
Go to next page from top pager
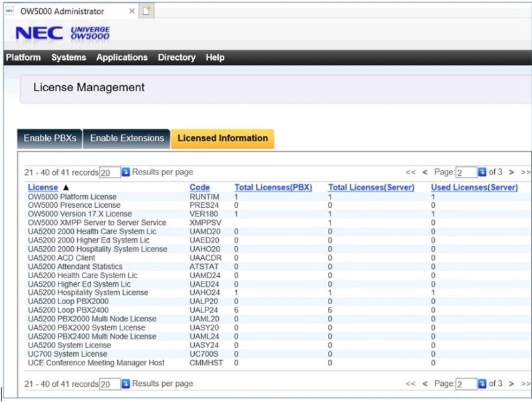[511, 172]
